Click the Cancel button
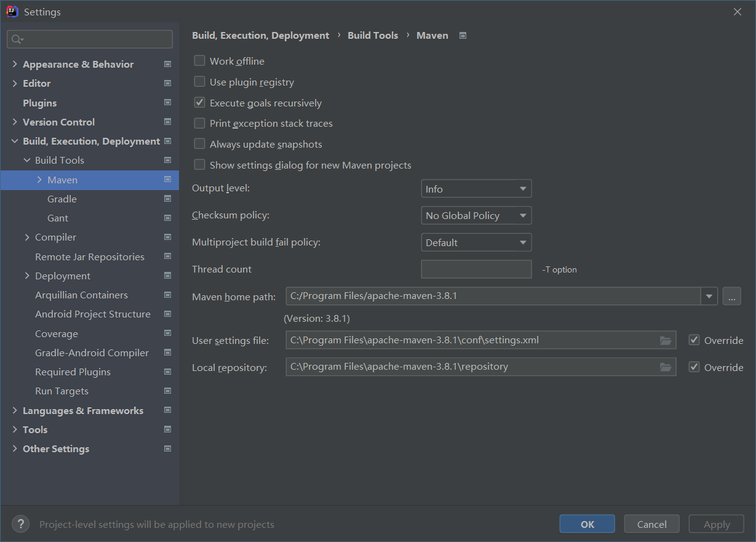756x542 pixels. [651, 524]
